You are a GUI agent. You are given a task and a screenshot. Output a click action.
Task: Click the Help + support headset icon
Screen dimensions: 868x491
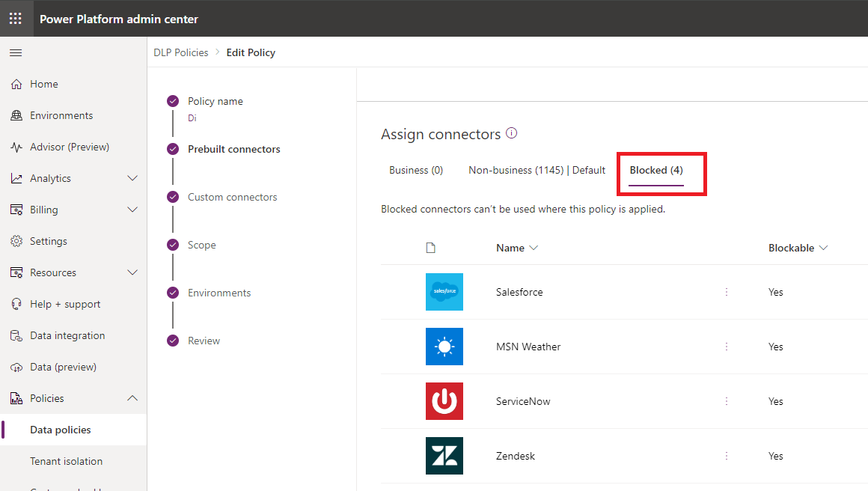click(16, 304)
